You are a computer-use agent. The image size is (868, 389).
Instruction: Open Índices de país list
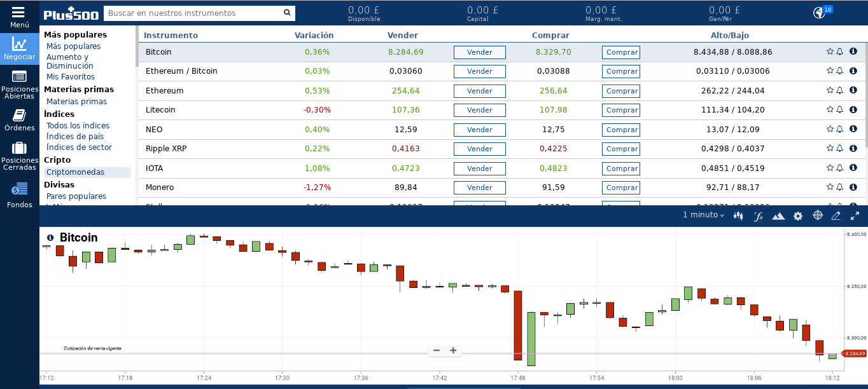click(75, 137)
